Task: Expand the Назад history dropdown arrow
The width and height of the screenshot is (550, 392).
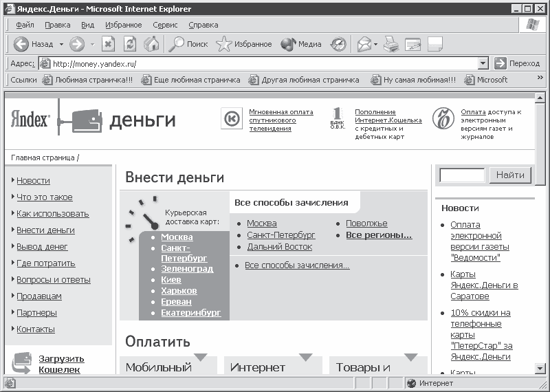Action: [61, 45]
